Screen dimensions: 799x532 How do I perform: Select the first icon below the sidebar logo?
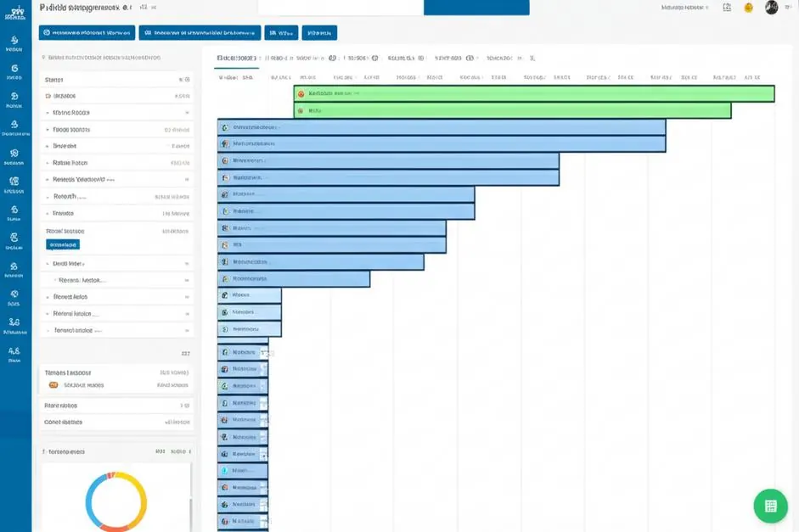pyautogui.click(x=14, y=43)
